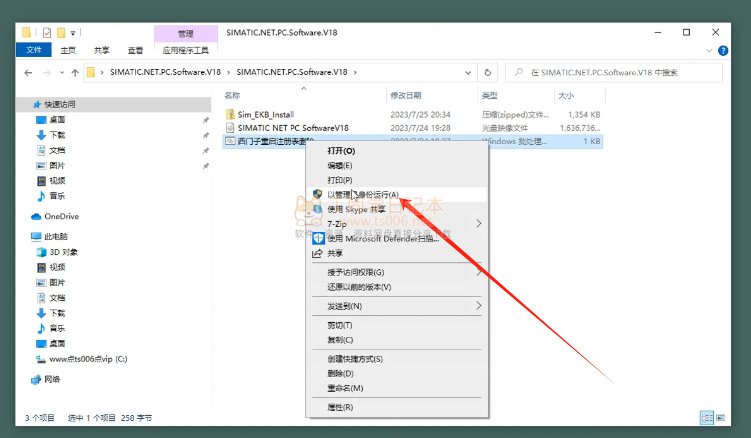Open pinned 桌面 under quick access

click(x=57, y=120)
